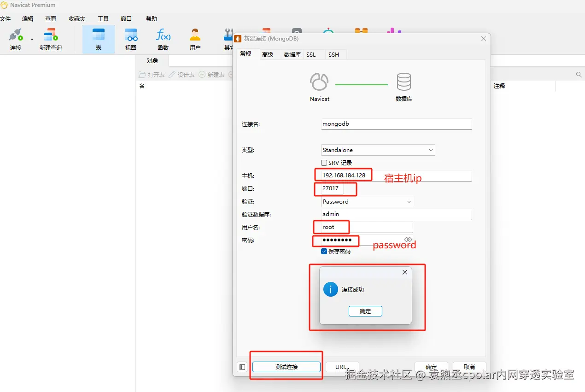
Task: Click 确定 in the 连接成功 message box
Action: coord(365,311)
